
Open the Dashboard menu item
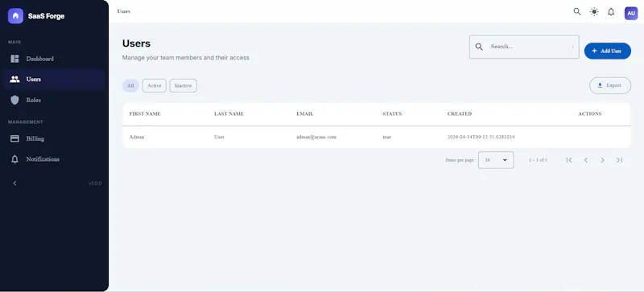click(54, 59)
